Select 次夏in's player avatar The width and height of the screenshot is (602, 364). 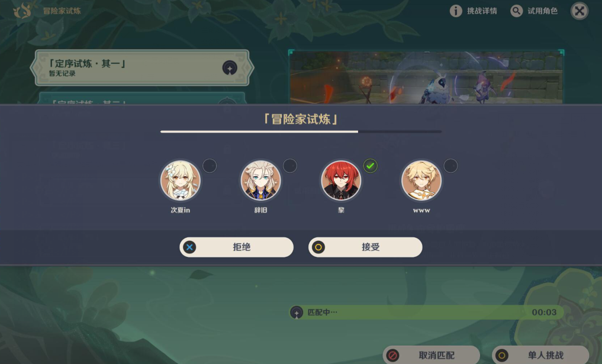181,181
